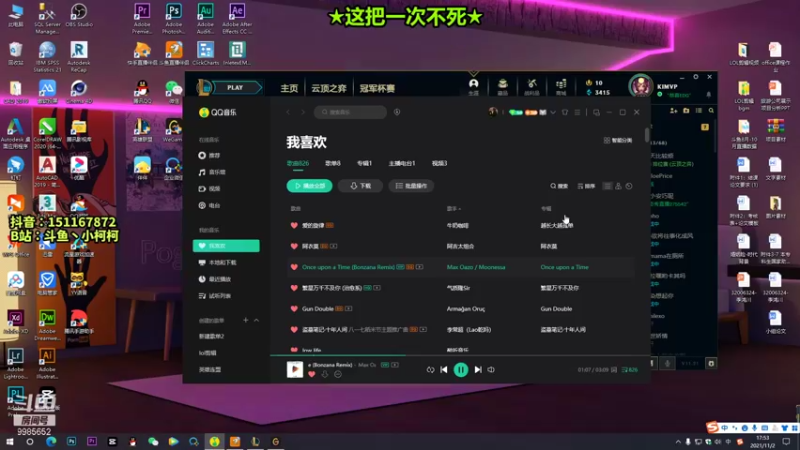Open QQ Music main menu icon
800x450 pixels.
[578, 112]
